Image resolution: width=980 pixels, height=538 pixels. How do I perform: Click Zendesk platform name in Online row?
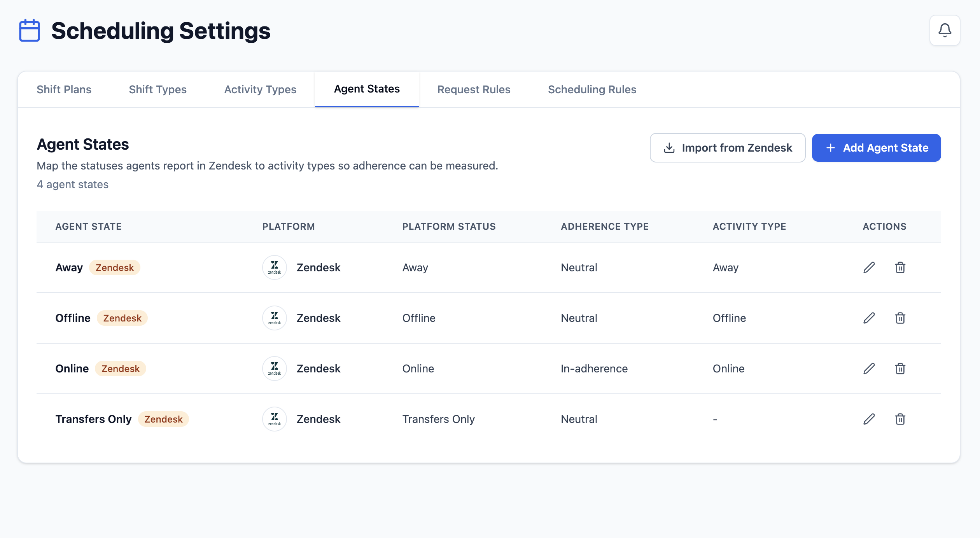[318, 369]
